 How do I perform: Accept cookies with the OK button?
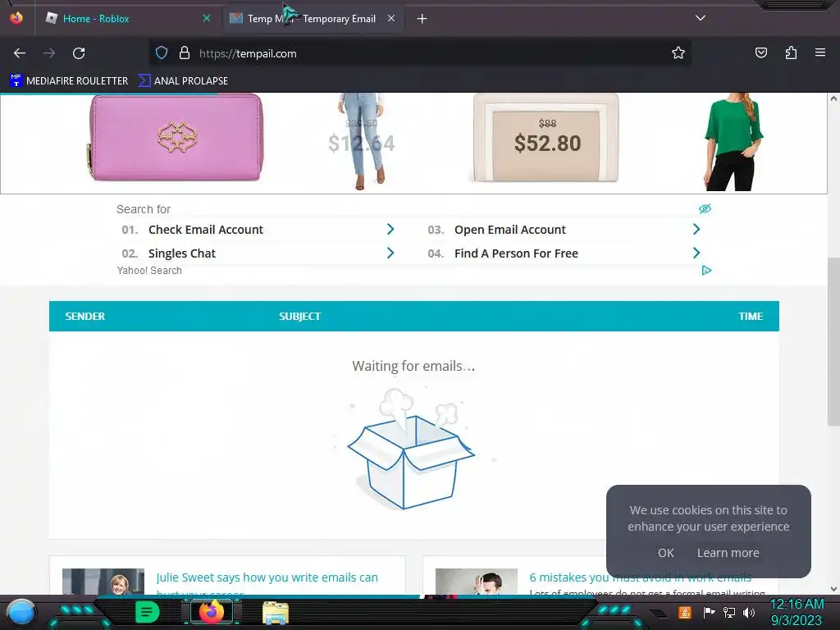(666, 553)
